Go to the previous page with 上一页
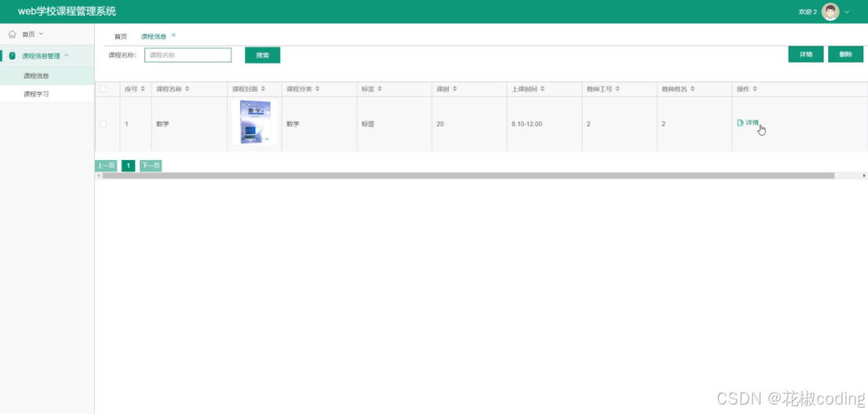The width and height of the screenshot is (868, 414). (106, 165)
